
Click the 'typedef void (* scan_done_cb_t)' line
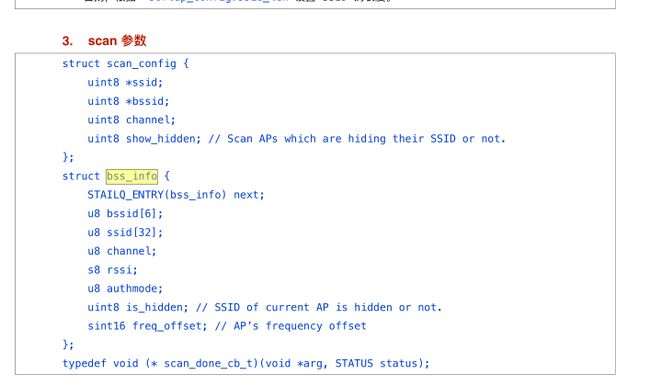point(246,363)
